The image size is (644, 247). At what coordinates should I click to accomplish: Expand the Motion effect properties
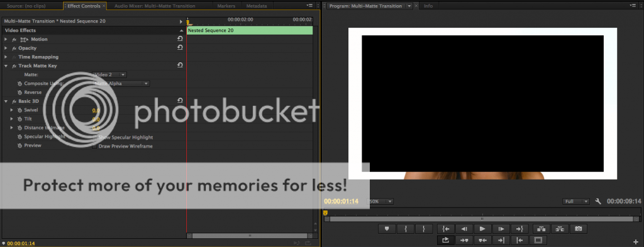(x=6, y=39)
